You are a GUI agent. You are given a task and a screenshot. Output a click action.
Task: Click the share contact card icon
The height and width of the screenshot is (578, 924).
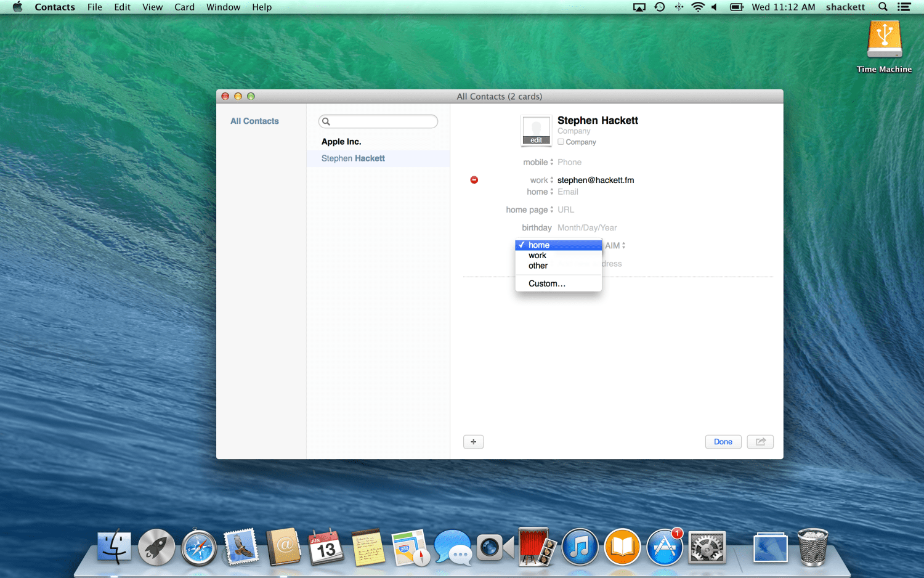click(760, 442)
